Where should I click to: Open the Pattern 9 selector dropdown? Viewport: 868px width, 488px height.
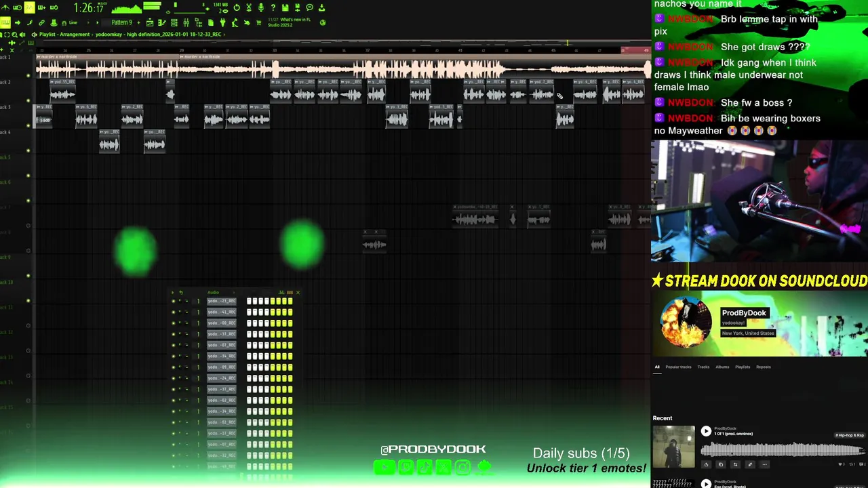pos(122,22)
